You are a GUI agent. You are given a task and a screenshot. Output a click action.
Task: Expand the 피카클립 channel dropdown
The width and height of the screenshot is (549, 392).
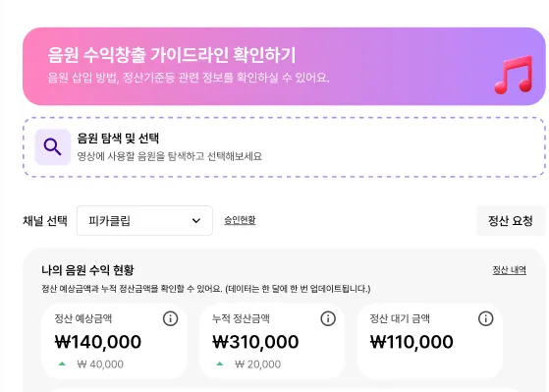[x=144, y=221]
